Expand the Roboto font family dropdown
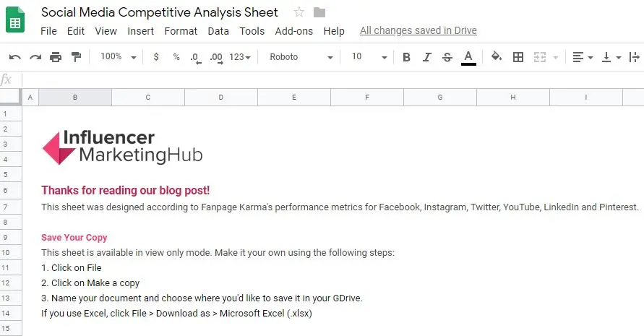Viewport: 644px width, 336px height. click(301, 57)
